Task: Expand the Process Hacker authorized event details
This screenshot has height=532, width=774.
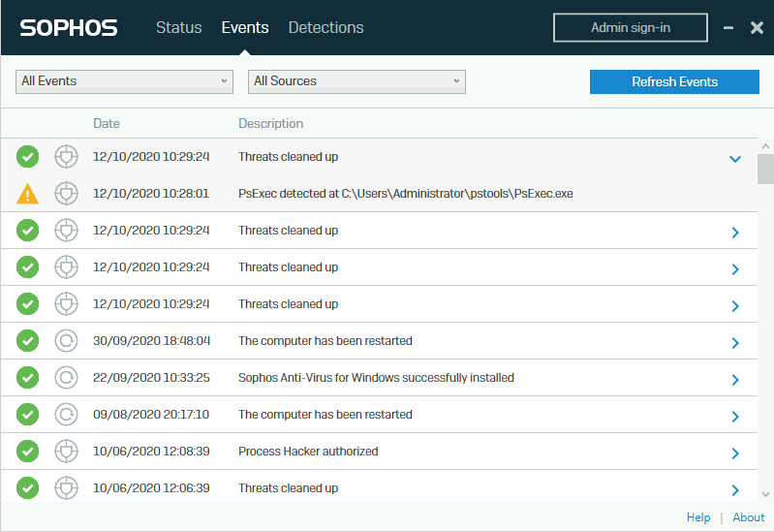Action: 734,453
